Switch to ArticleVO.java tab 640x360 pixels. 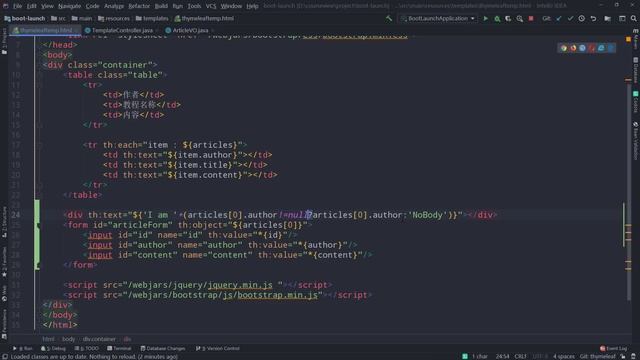[x=190, y=30]
